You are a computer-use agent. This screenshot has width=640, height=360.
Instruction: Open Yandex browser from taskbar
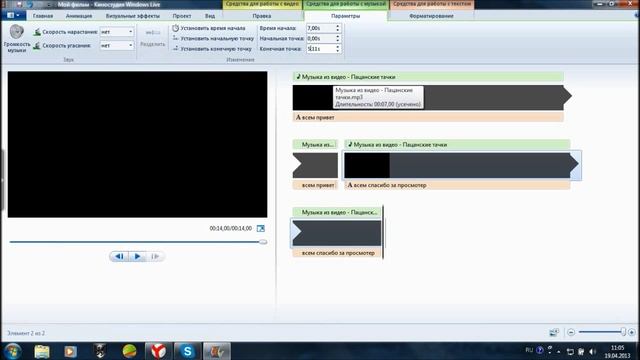point(158,351)
